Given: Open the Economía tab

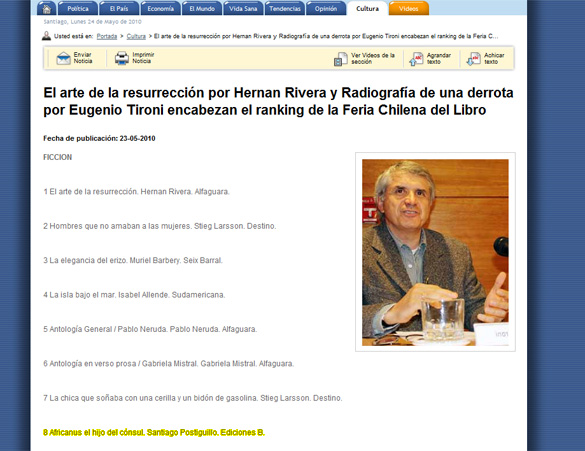Looking at the screenshot, I should tap(160, 8).
